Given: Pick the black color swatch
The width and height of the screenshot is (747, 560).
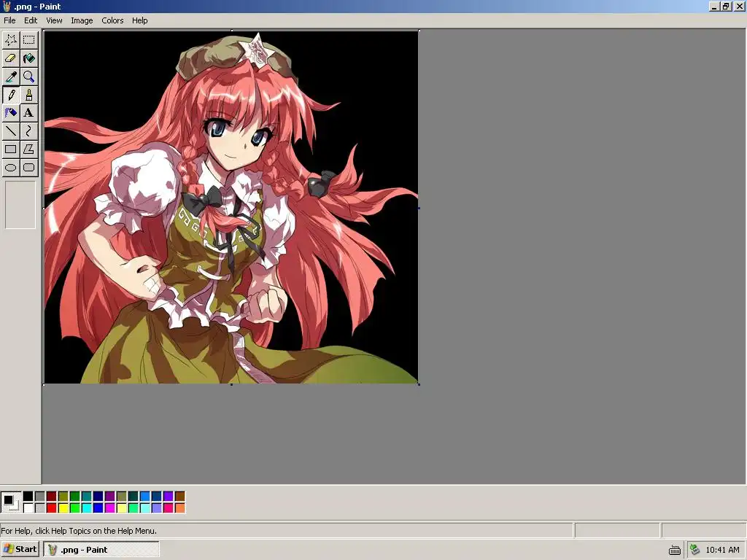Looking at the screenshot, I should [28, 496].
